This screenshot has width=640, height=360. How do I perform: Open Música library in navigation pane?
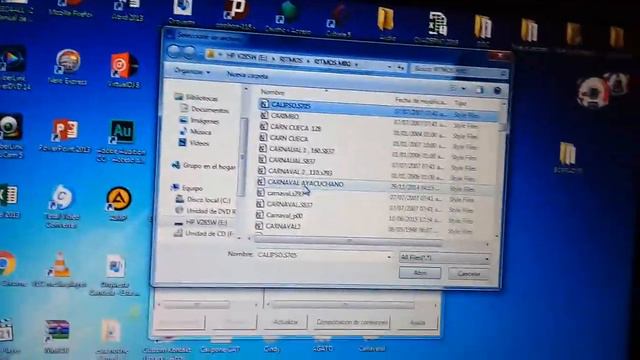pos(196,131)
